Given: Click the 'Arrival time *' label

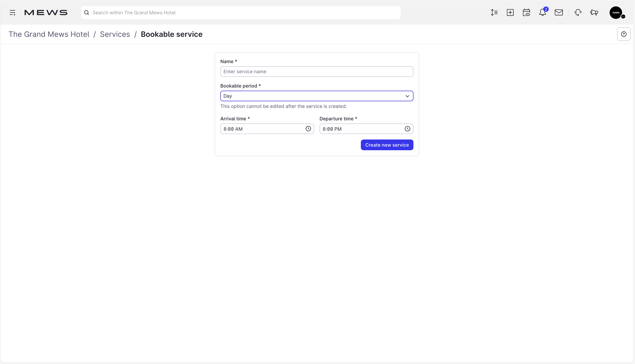Looking at the screenshot, I should coord(235,119).
